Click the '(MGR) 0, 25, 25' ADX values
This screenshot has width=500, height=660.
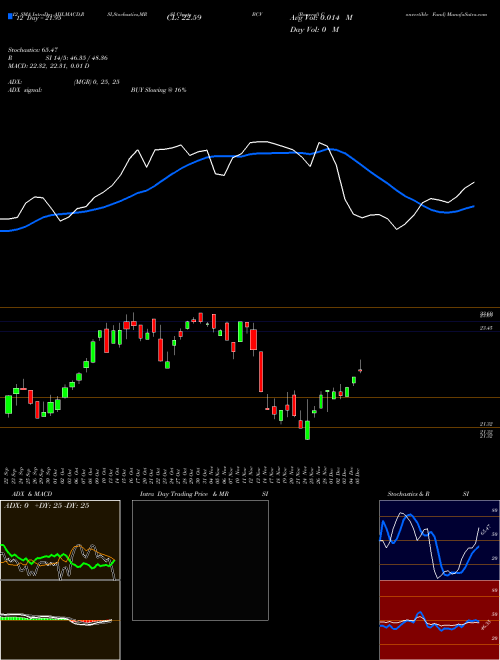click(96, 82)
